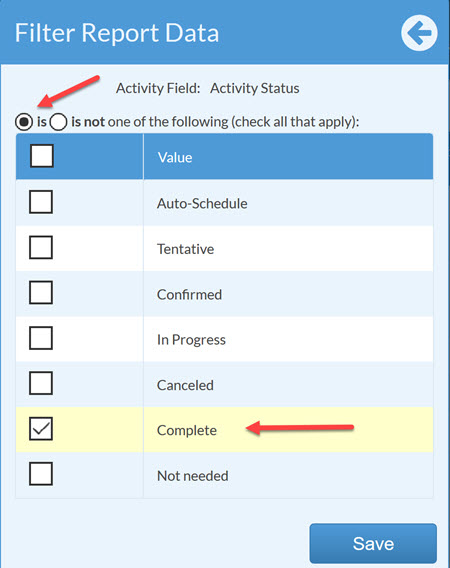
Task: Check the Not needed checkbox
Action: coord(41,474)
